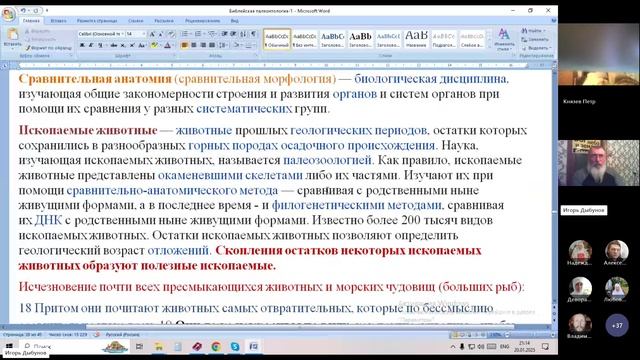This screenshot has width=640, height=360.
Task: Open the multilevel list menu
Action: point(212,34)
